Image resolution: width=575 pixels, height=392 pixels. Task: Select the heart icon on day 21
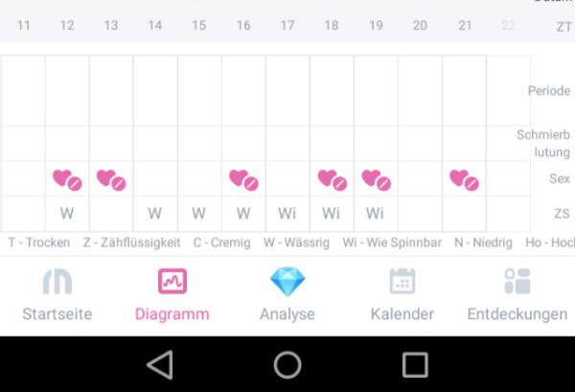[464, 179]
